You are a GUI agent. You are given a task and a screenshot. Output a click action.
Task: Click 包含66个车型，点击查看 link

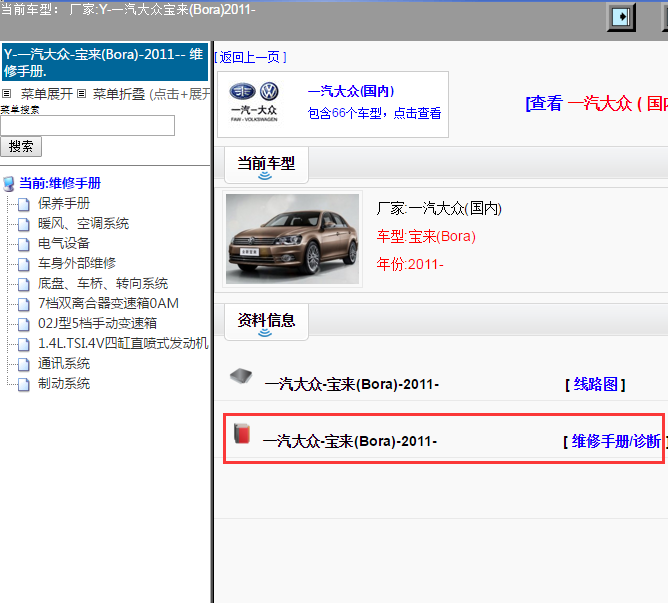[374, 113]
